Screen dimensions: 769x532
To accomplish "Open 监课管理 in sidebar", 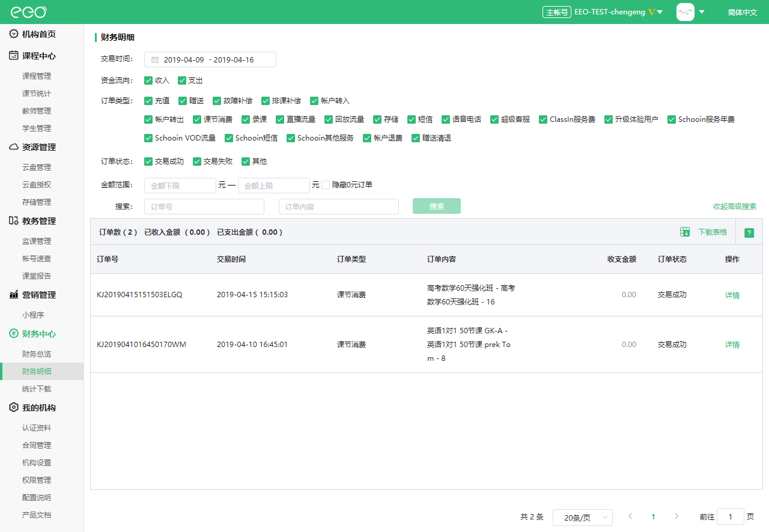I will (x=37, y=241).
